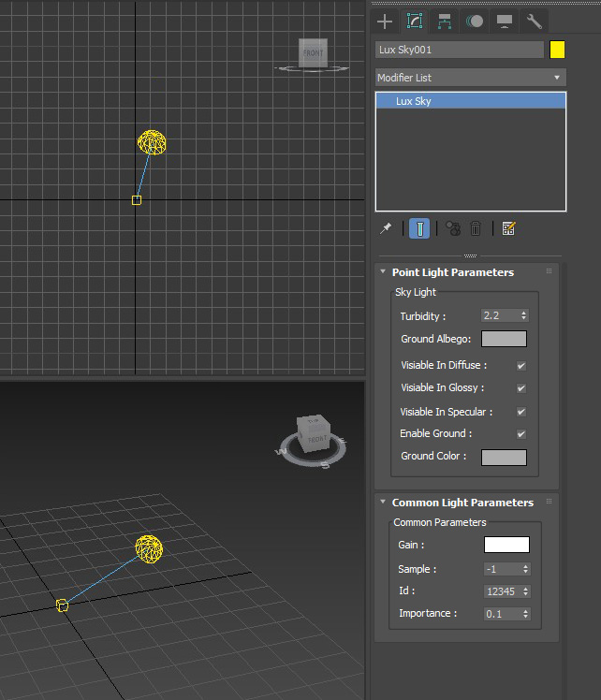Viewport: 601px width, 700px height.
Task: Click Remove modifier trash icon
Action: (476, 228)
